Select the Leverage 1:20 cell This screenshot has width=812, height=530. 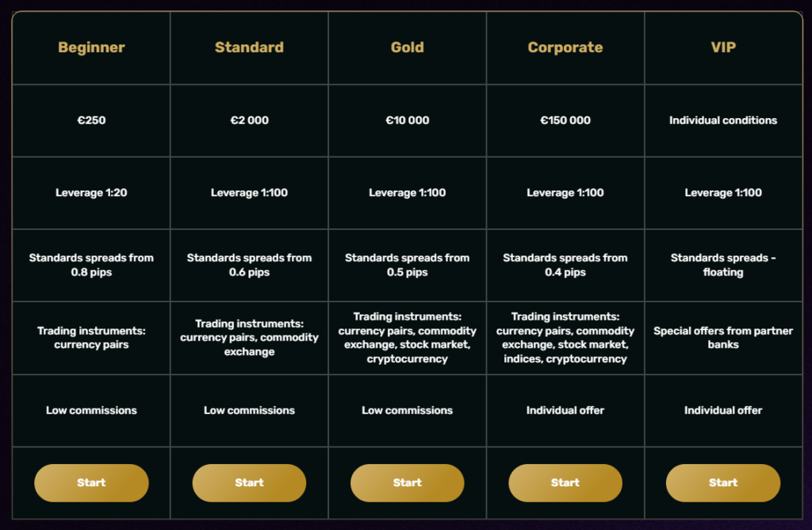(91, 193)
